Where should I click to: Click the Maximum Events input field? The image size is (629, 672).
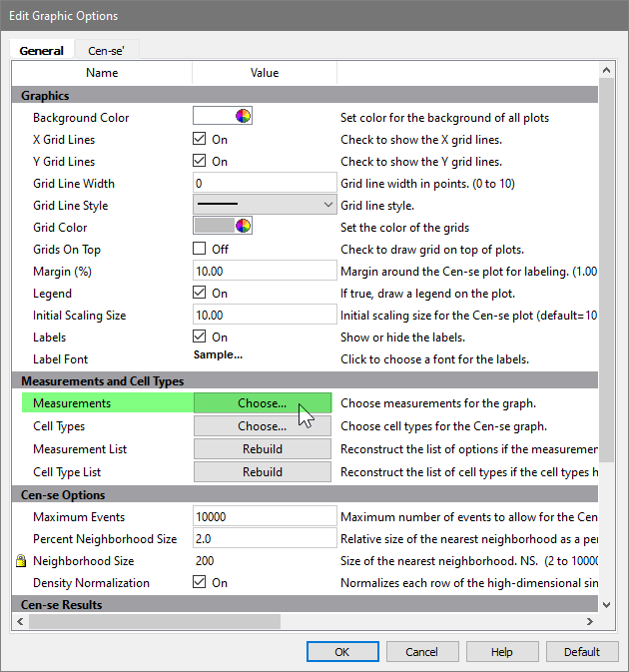265,517
